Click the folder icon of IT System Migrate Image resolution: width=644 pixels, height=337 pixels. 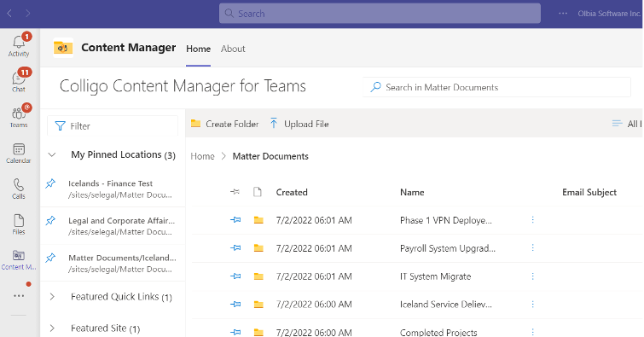pos(258,276)
